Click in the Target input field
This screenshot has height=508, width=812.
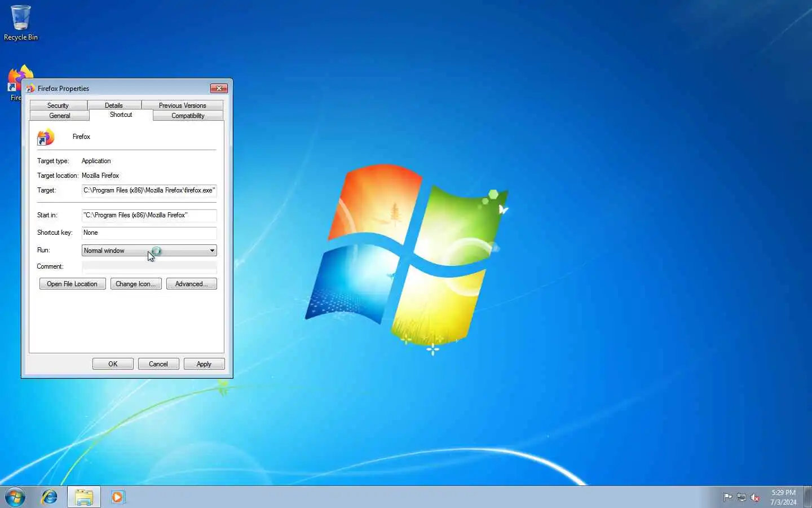(x=149, y=191)
